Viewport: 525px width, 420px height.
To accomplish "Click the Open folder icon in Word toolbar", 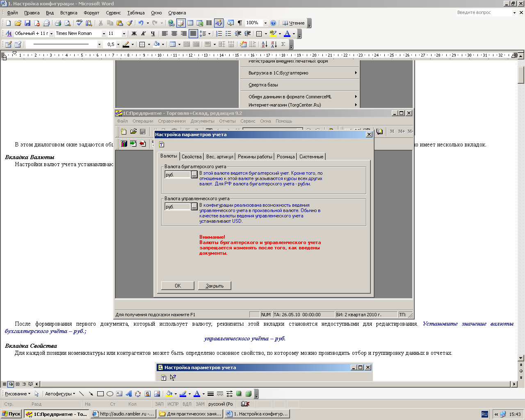I will [x=18, y=23].
